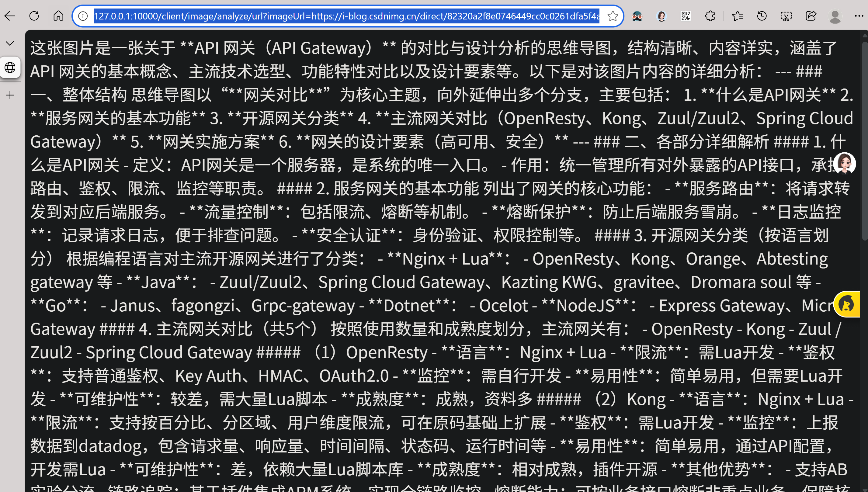Screen dimensions: 868x492
Task: Expand the vertical tabs chevron
Action: 10,43
